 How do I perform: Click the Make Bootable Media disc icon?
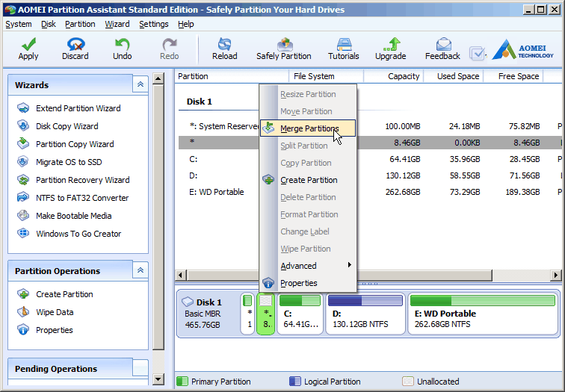(23, 215)
